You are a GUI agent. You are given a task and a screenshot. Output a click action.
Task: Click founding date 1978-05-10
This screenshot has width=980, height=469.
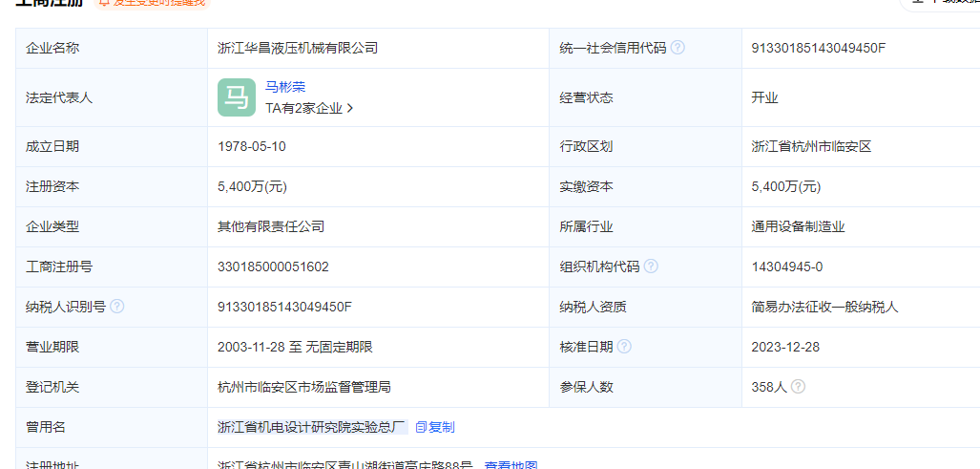[252, 147]
